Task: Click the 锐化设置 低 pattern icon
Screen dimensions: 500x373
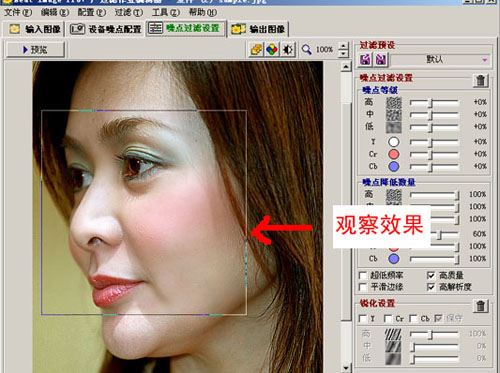Action: [x=393, y=359]
